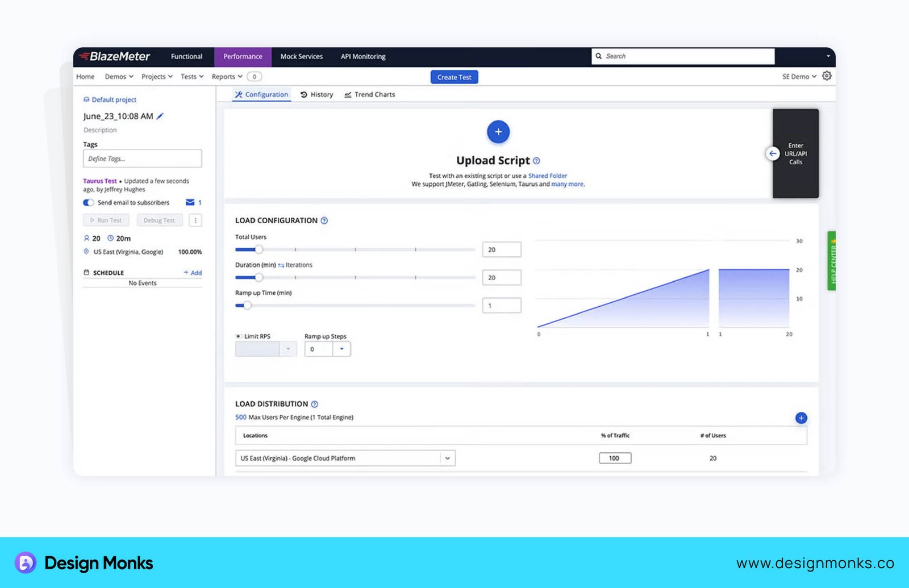Screen dimensions: 909x588
Task: Open Upload Script help question mark
Action: [x=536, y=161]
